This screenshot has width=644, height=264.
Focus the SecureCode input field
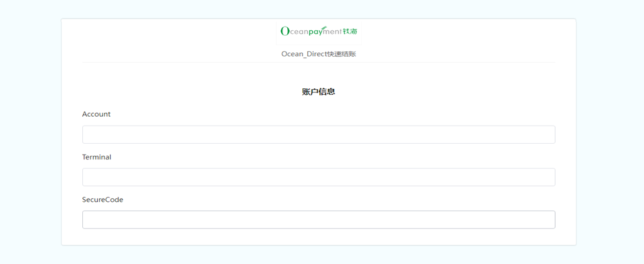pos(319,220)
